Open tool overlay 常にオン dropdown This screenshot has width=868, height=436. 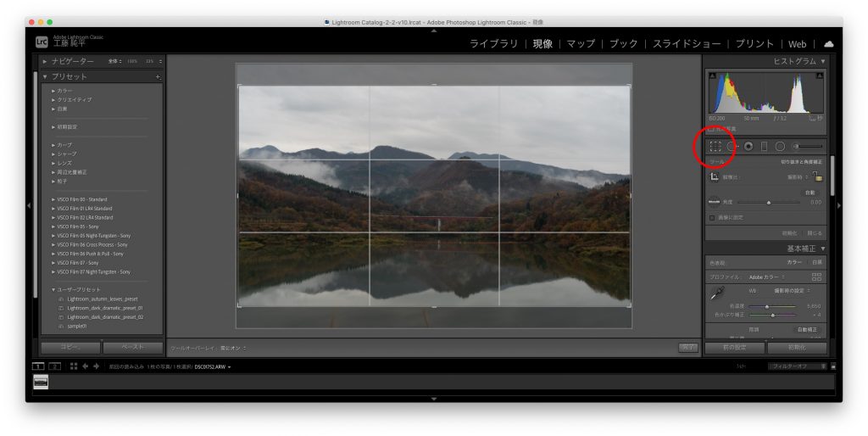[x=233, y=348]
